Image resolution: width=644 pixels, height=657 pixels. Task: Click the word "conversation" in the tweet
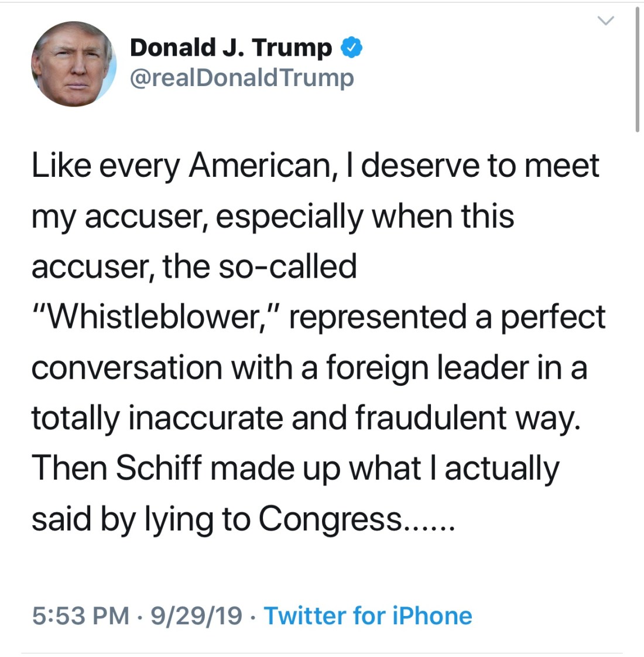pos(126,368)
